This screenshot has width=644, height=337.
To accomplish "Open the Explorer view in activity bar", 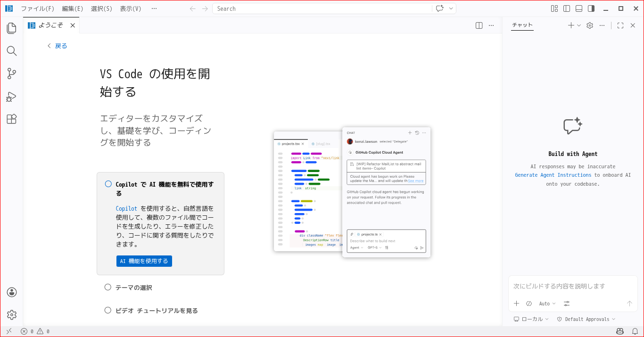I will click(12, 28).
